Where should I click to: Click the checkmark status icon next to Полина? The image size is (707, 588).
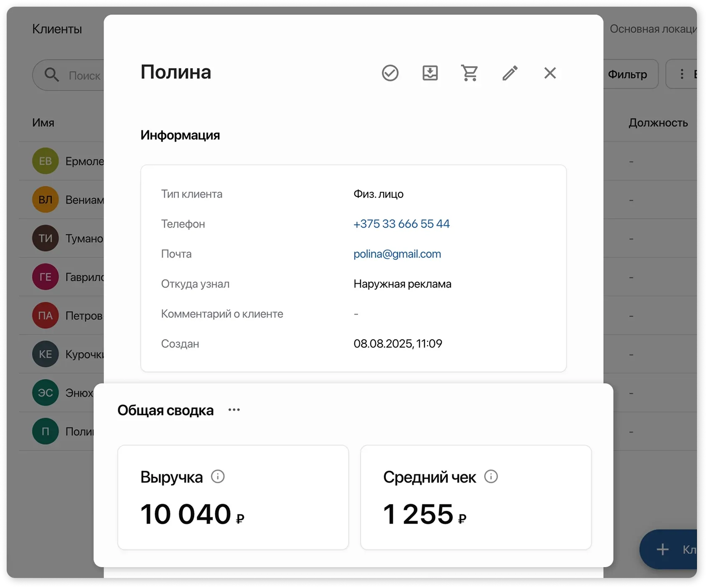[x=390, y=73]
